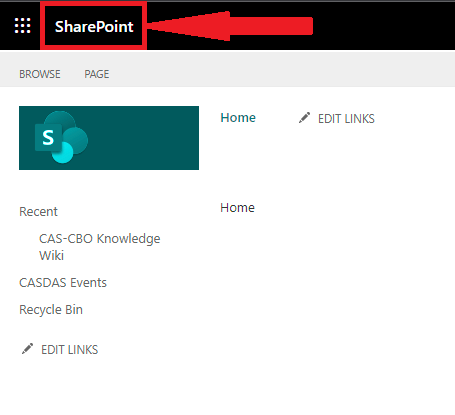The height and width of the screenshot is (415, 455).
Task: Click the SharePoint title in header
Action: click(94, 26)
